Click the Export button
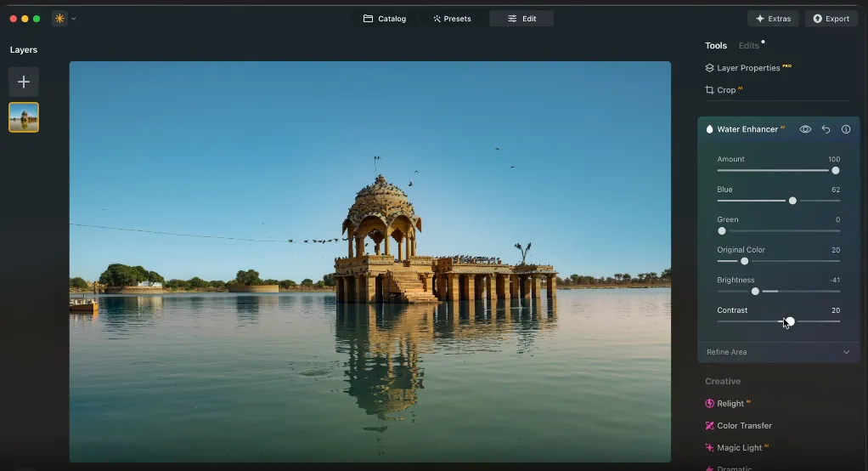The width and height of the screenshot is (868, 471). [x=831, y=19]
